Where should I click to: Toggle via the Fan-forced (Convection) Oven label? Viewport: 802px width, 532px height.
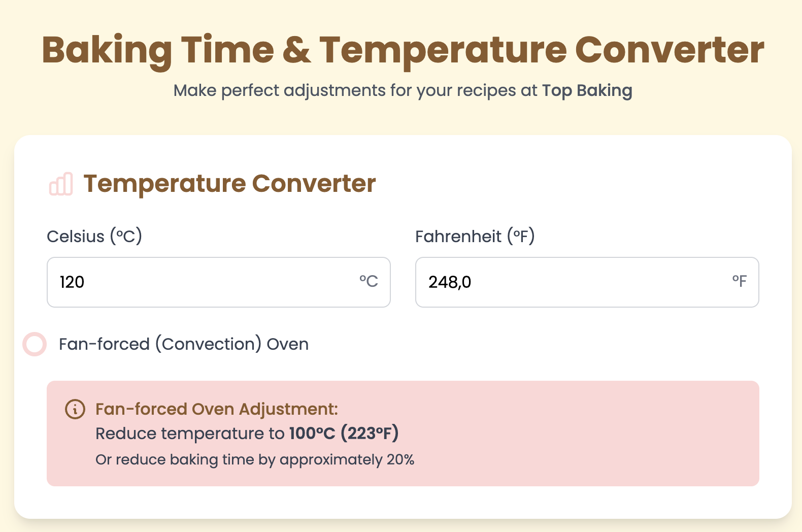[x=183, y=344]
